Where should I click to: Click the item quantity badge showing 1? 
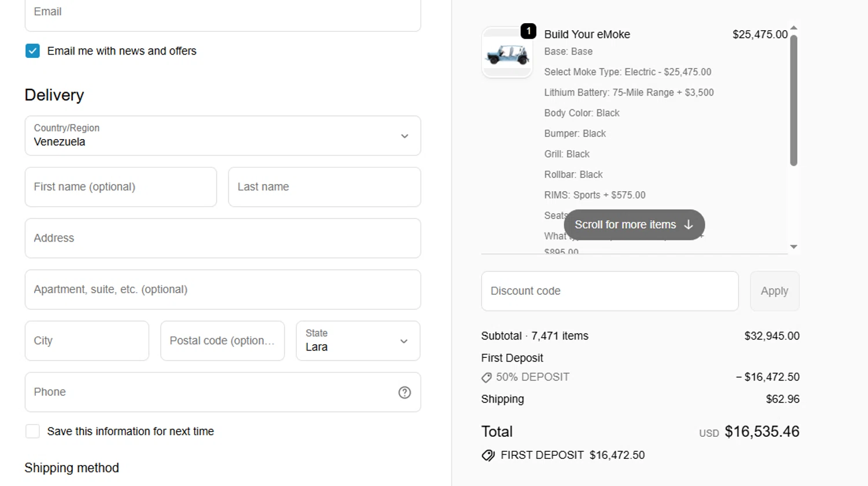528,31
